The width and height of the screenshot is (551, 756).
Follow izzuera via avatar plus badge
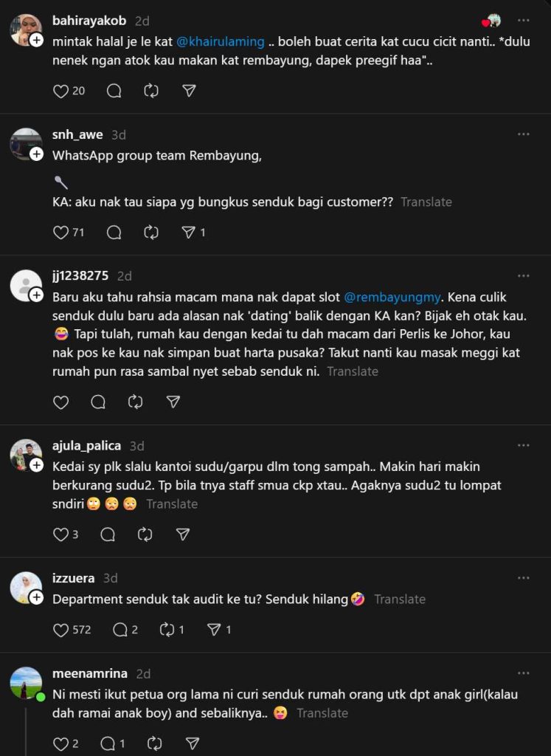point(36,597)
